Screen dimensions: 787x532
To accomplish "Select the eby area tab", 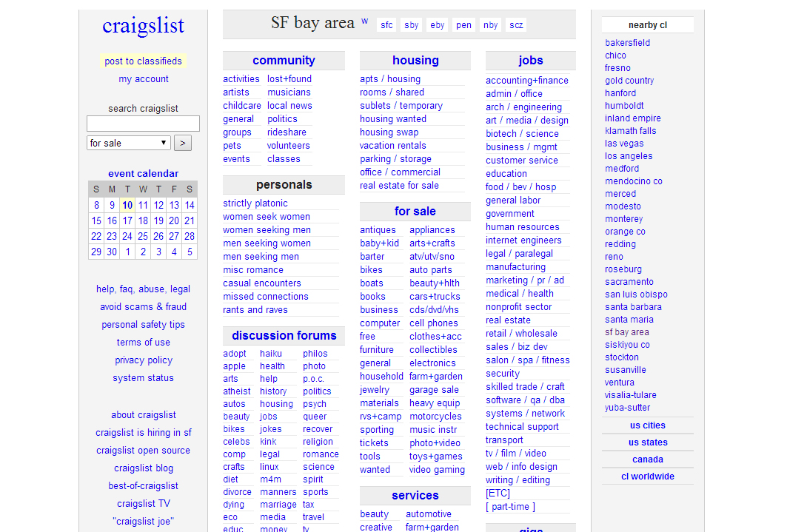I will click(x=437, y=25).
